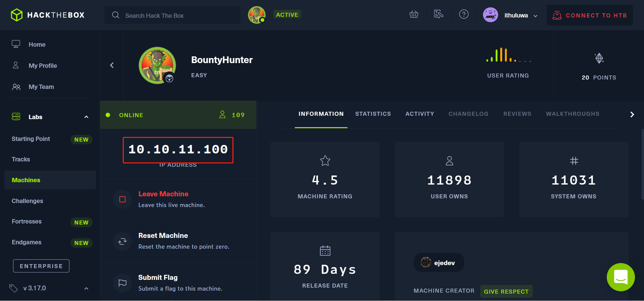Click the page vertical scrollbar
Image resolution: width=644 pixels, height=301 pixels.
[x=642, y=164]
